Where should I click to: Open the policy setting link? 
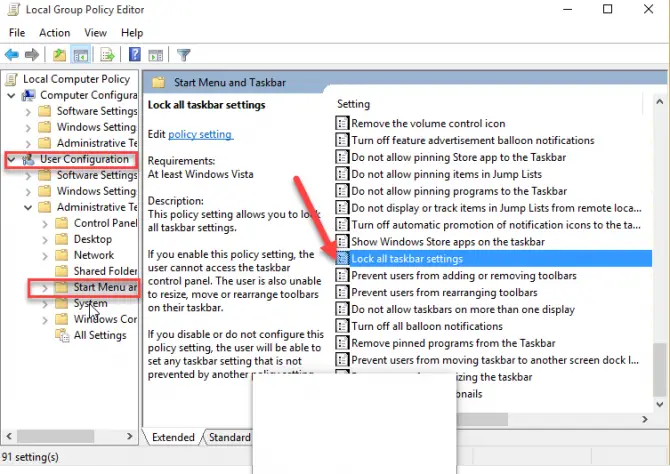tap(200, 134)
